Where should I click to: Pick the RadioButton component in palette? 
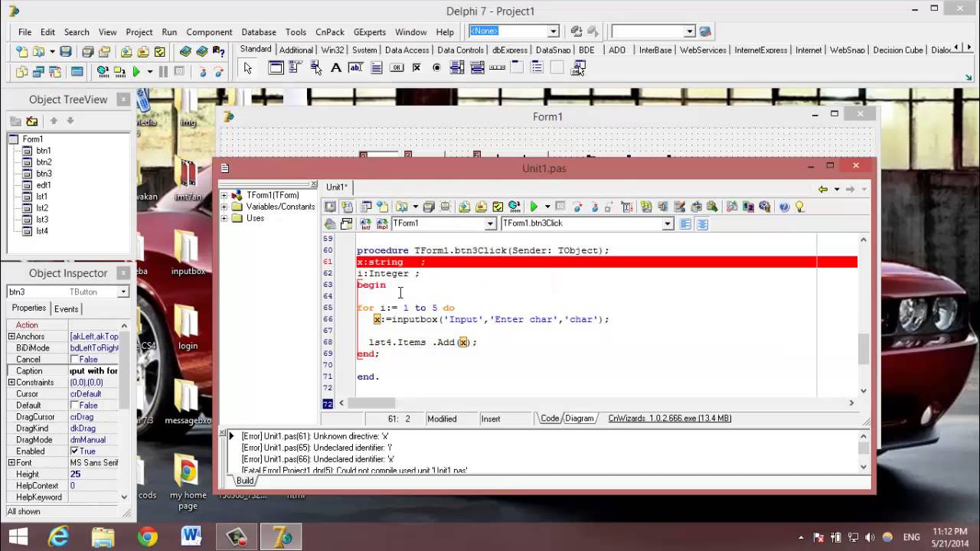point(436,68)
